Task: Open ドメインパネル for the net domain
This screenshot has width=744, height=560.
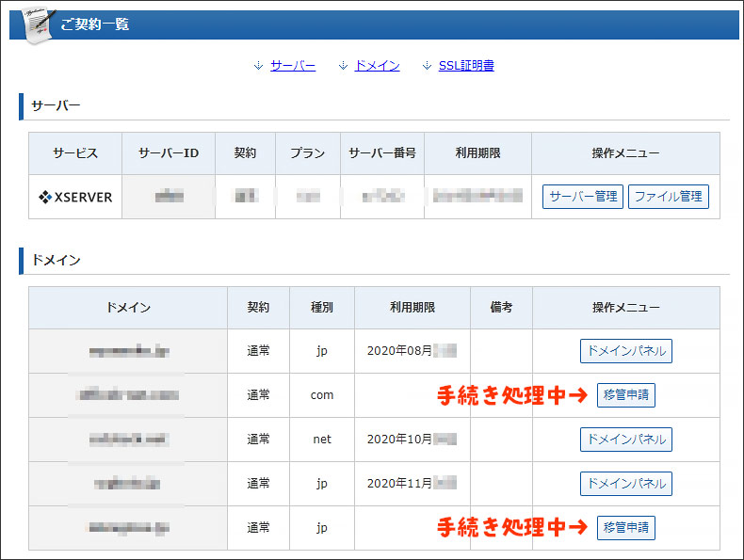Action: 625,440
